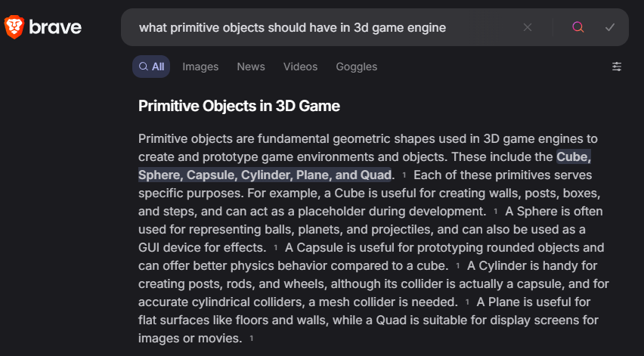
Task: Focus the search query input field
Action: (324, 27)
